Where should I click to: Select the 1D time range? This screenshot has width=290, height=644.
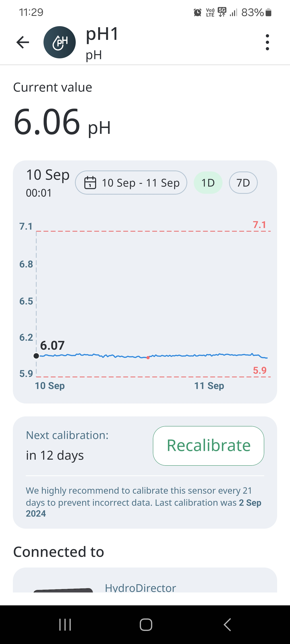[208, 183]
